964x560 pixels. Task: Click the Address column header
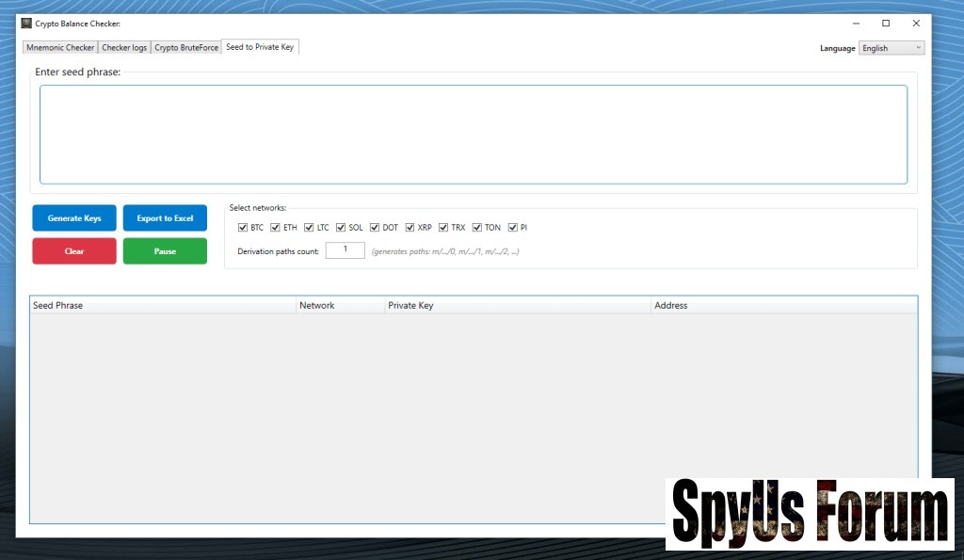(x=671, y=306)
